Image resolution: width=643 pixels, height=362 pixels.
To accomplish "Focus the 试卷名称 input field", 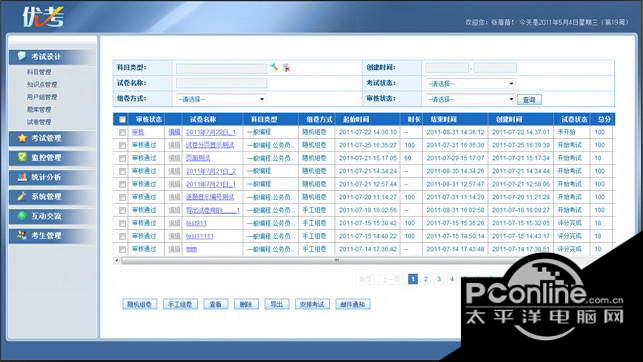I will point(221,84).
